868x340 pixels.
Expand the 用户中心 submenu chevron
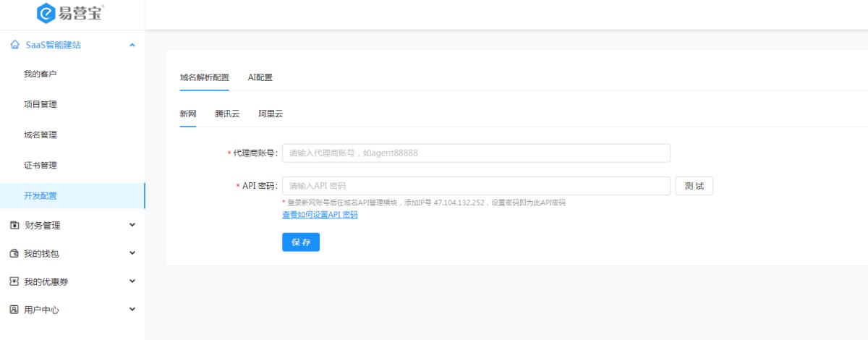[132, 310]
